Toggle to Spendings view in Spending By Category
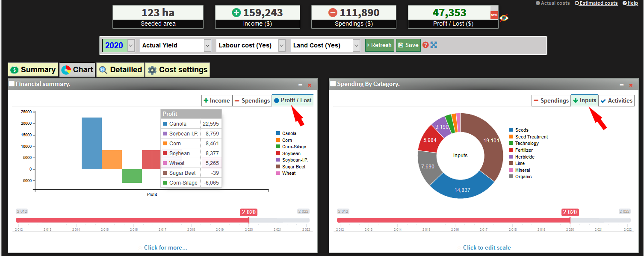644x256 pixels. (551, 100)
